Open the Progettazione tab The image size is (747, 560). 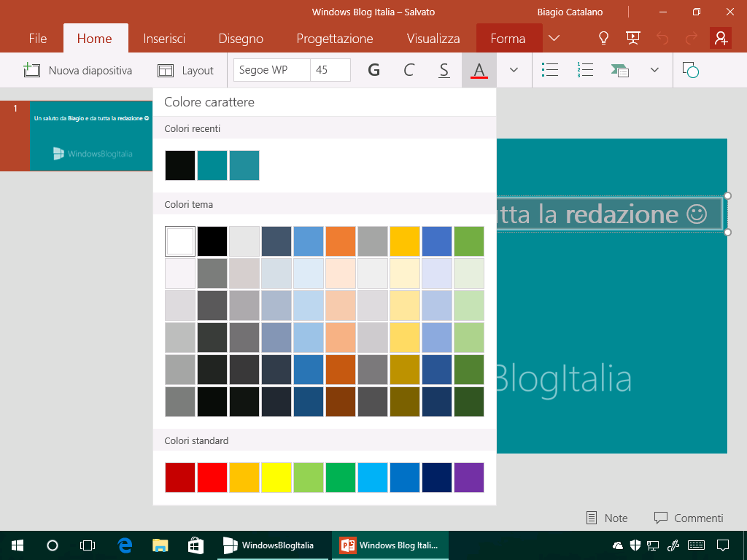335,39
